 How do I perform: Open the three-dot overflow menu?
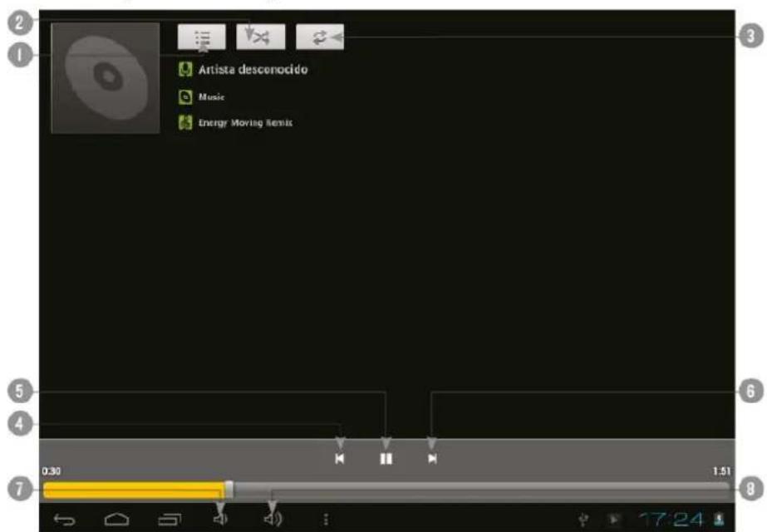coord(326,520)
